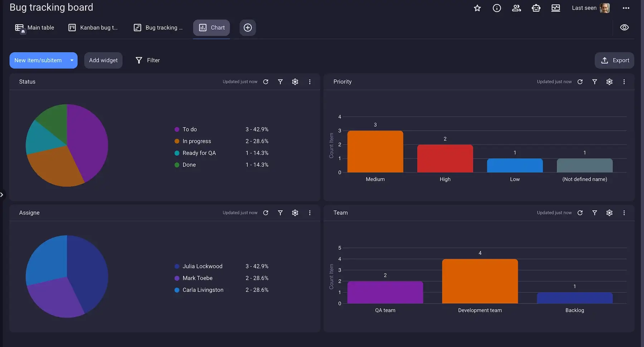This screenshot has width=644, height=347.
Task: Open the Kanban bug tab
Action: 93,28
